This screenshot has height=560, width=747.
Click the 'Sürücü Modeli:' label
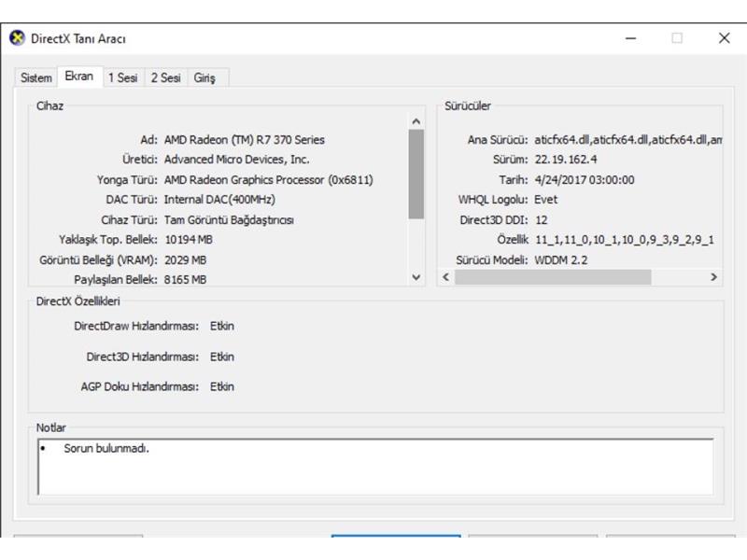point(492,260)
